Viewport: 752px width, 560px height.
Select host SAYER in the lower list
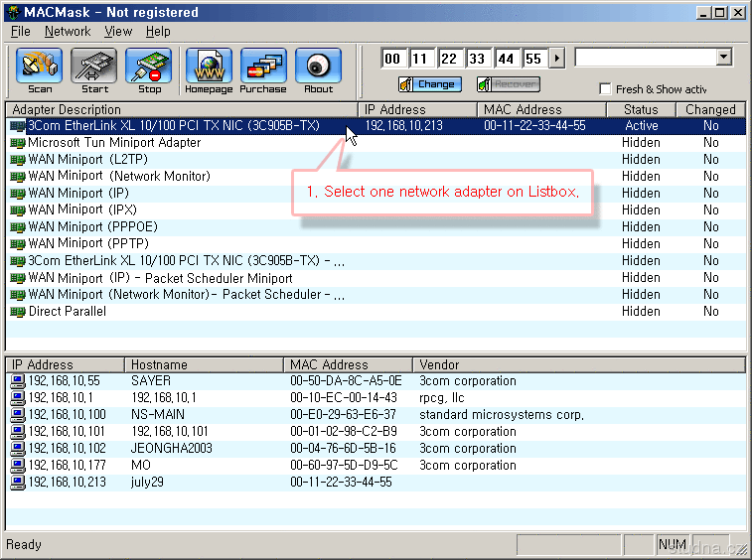pos(151,381)
